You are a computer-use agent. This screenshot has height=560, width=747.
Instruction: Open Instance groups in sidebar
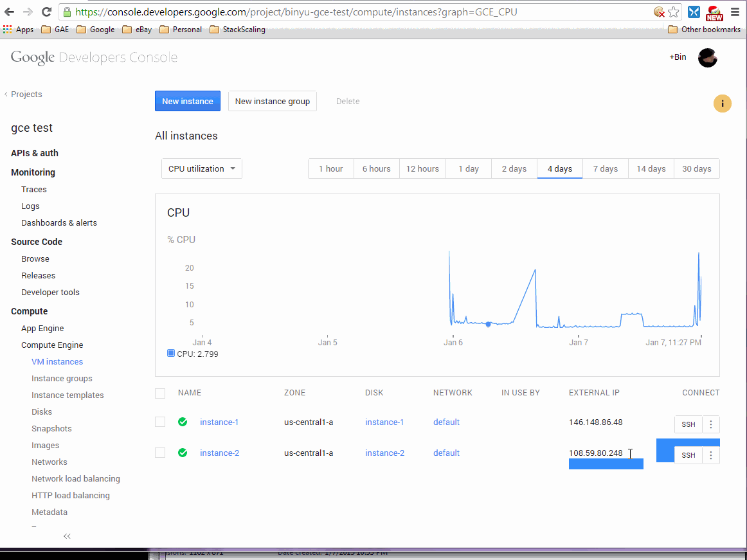point(62,379)
